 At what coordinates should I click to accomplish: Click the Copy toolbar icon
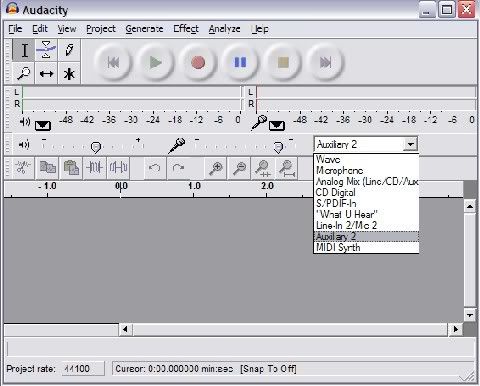pos(47,167)
